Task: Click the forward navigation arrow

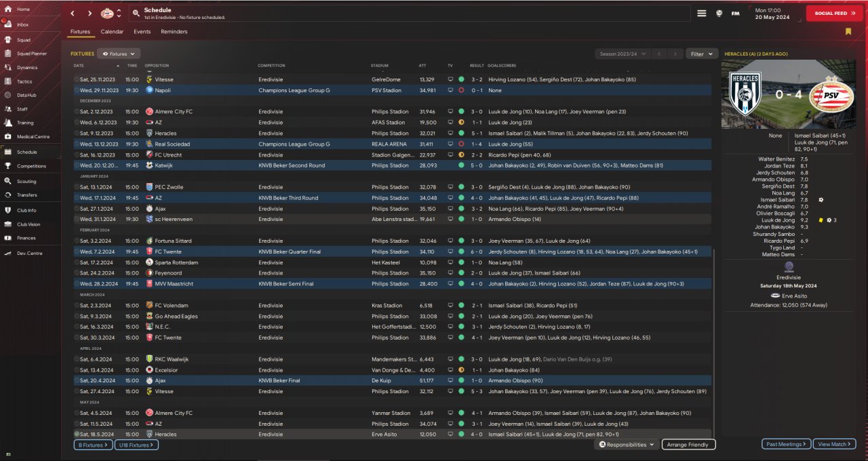Action: 90,14
